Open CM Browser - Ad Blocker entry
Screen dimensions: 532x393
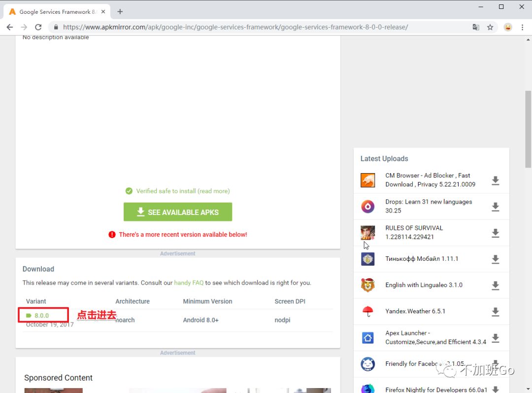[430, 180]
